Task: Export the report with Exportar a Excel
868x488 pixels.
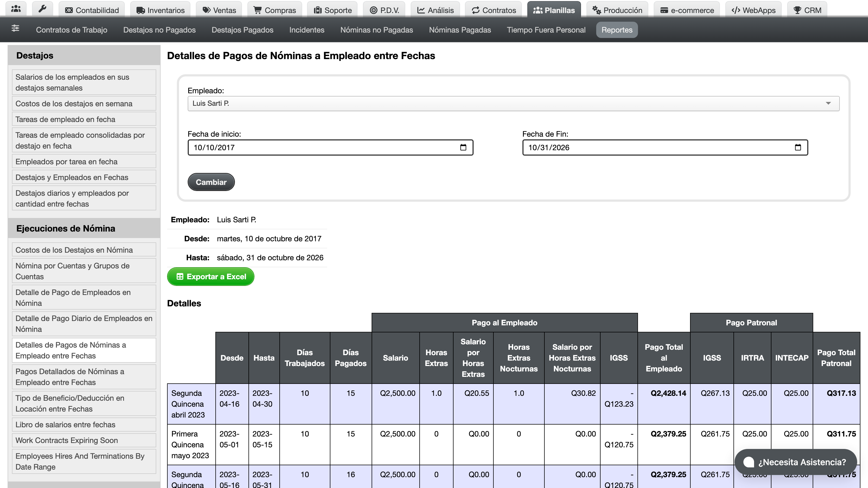Action: tap(210, 277)
